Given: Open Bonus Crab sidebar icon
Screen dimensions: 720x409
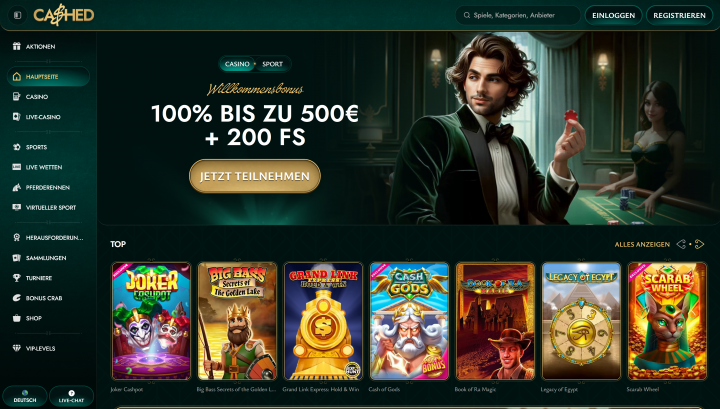Looking at the screenshot, I should 17,298.
